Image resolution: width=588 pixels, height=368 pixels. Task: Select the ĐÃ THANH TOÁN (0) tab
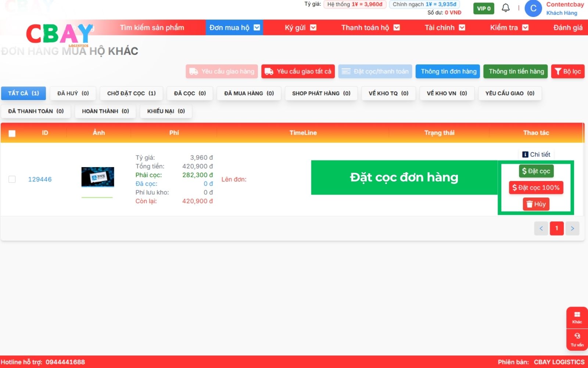pyautogui.click(x=36, y=111)
